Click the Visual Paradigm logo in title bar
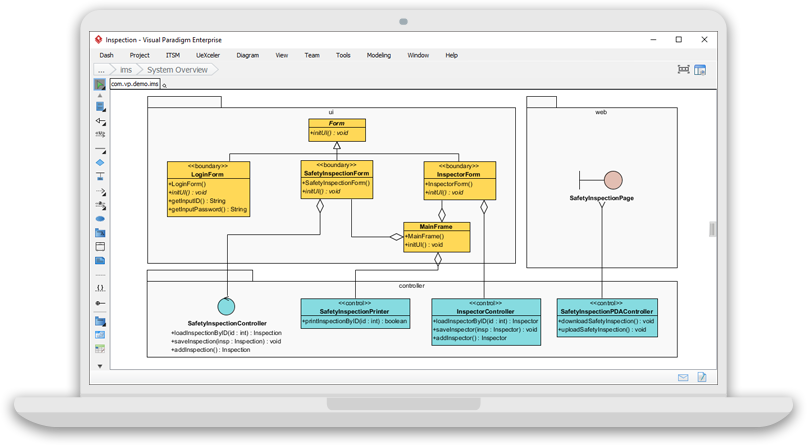This screenshot has height=445, width=807. tap(99, 40)
